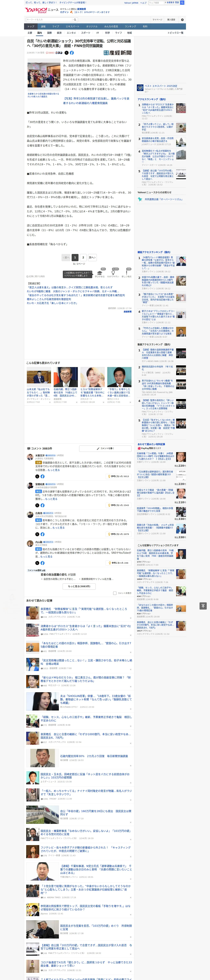Viewport: 210px width, 980px height.
Task: Open 内山融's profile avatar
Action: tap(30, 544)
